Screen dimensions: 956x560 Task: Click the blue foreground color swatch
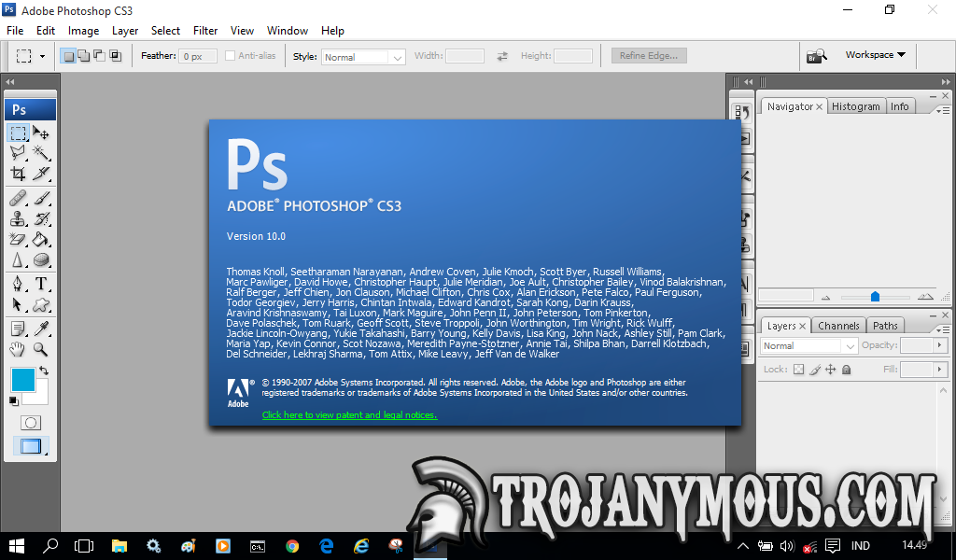(22, 379)
